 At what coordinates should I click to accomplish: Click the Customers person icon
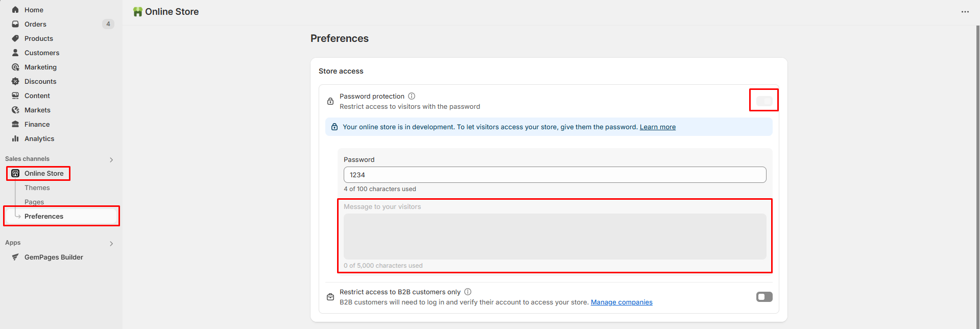(15, 53)
